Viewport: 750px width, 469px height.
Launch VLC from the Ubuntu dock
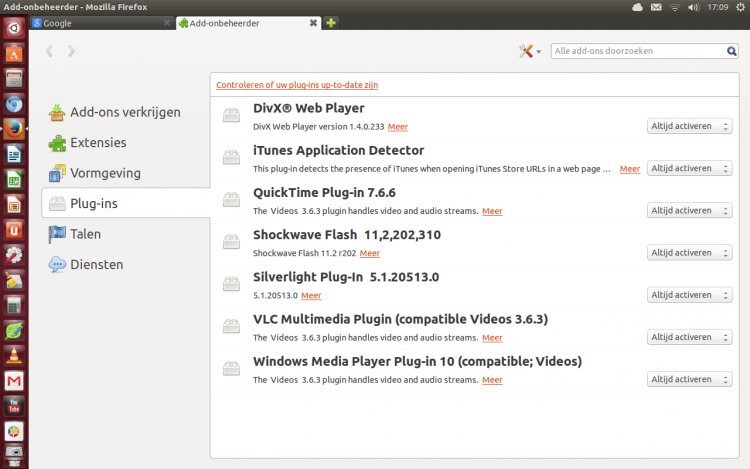point(14,356)
